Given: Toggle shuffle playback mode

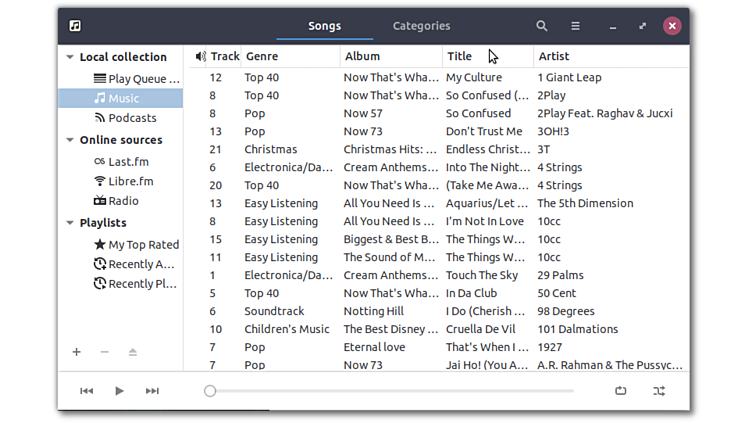Looking at the screenshot, I should pyautogui.click(x=659, y=391).
